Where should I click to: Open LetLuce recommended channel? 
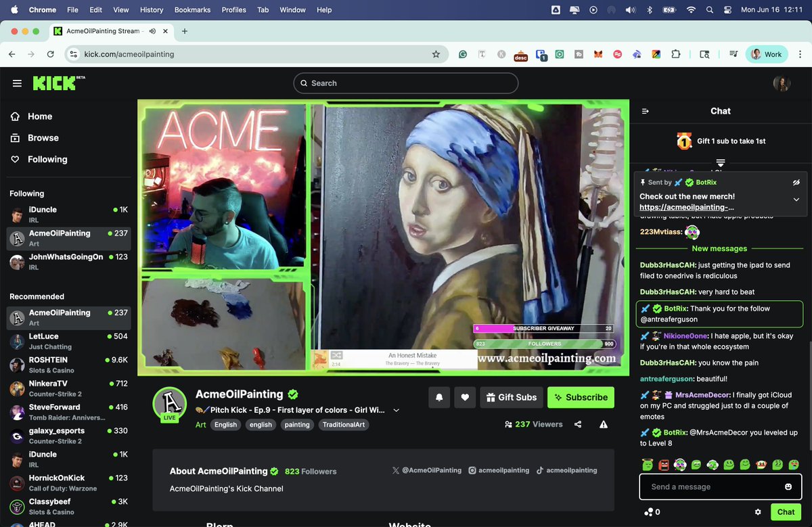click(x=68, y=341)
